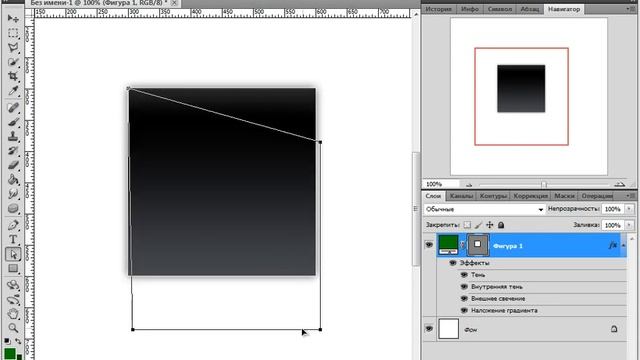Viewport: 640px width, 360px height.
Task: Click the Navigator zoom out button
Action: [469, 185]
